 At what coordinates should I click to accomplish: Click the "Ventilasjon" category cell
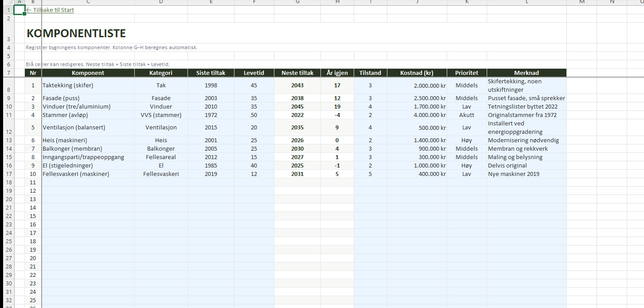point(161,128)
